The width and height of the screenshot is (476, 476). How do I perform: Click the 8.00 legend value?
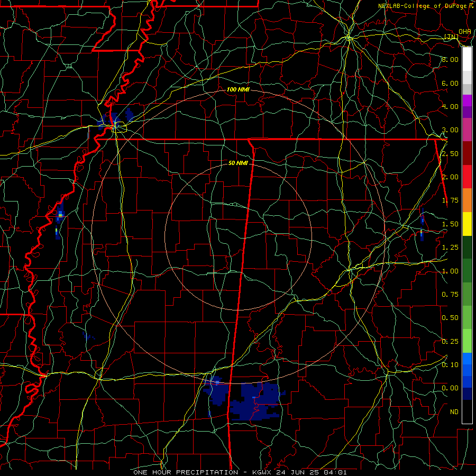pos(450,59)
